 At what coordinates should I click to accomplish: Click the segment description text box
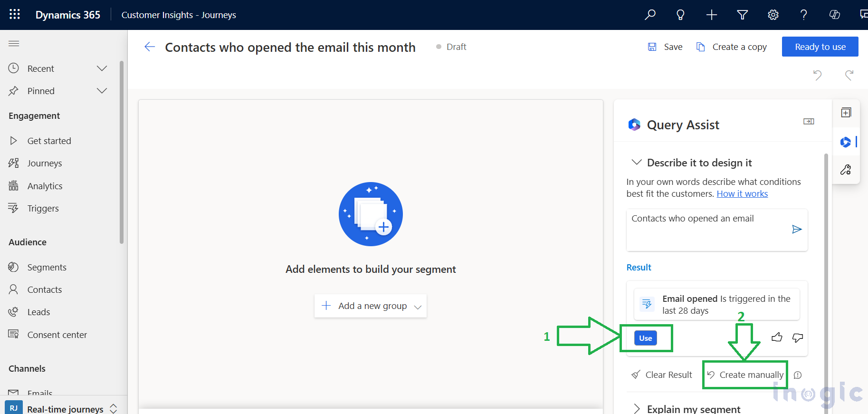point(717,230)
